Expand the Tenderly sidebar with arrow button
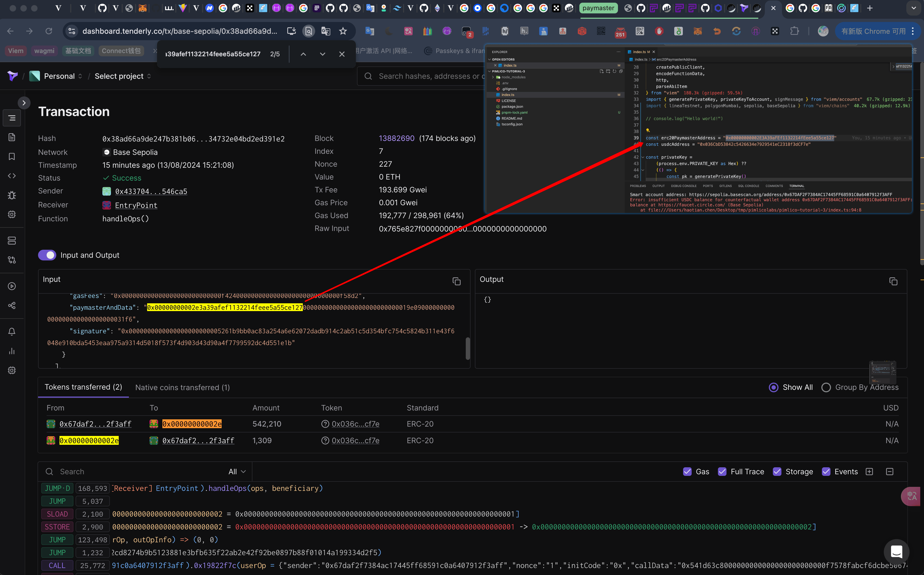Screen dimensions: 924x575 point(24,103)
